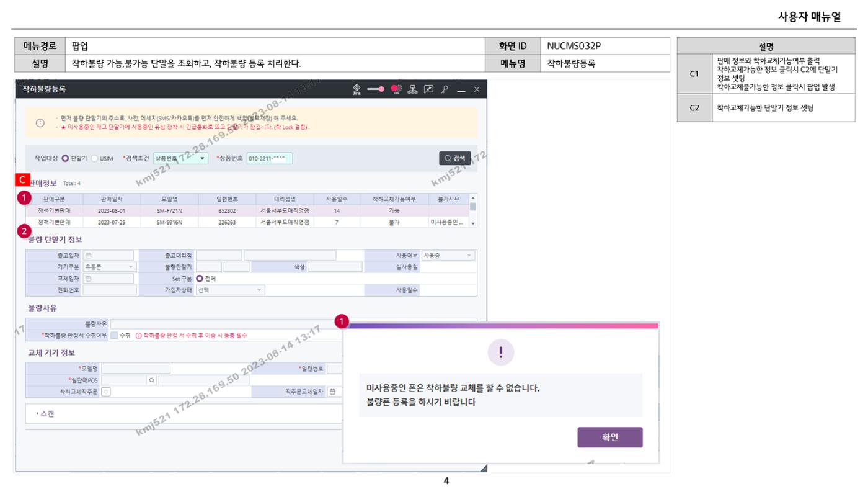Open the network/org chart icon
The height and width of the screenshot is (489, 868).
(412, 89)
